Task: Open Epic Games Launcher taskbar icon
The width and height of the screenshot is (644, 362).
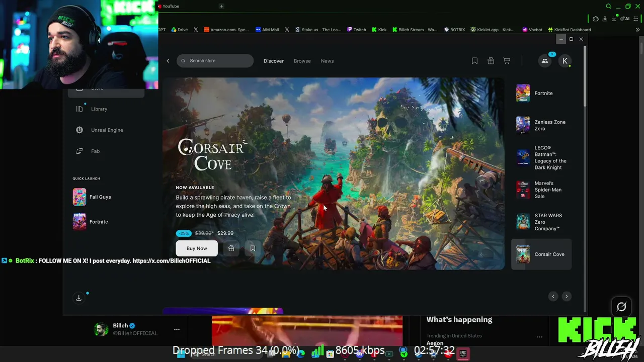Action: tap(463, 353)
